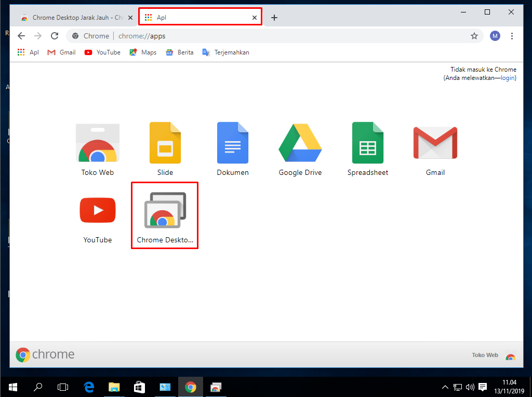Open Gmail bookmark in bookmarks bar
The width and height of the screenshot is (532, 397).
pyautogui.click(x=61, y=52)
